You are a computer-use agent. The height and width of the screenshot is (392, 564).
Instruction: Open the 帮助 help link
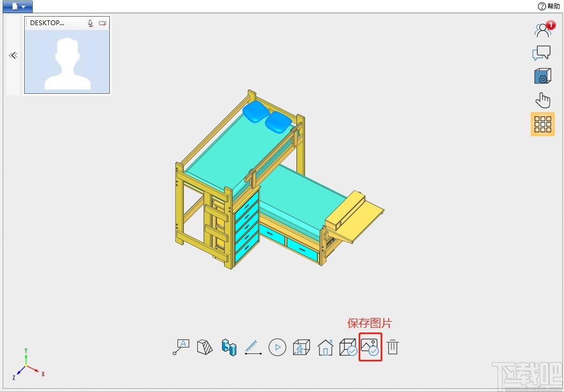point(549,6)
